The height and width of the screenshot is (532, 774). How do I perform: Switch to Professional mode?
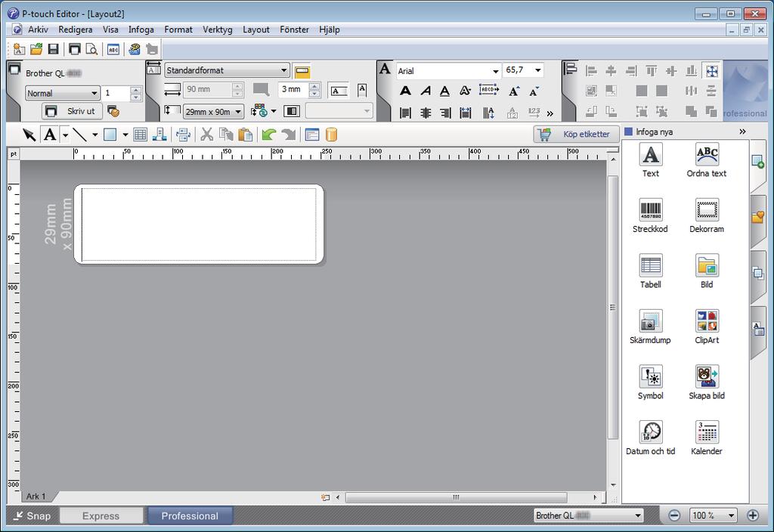pyautogui.click(x=190, y=515)
